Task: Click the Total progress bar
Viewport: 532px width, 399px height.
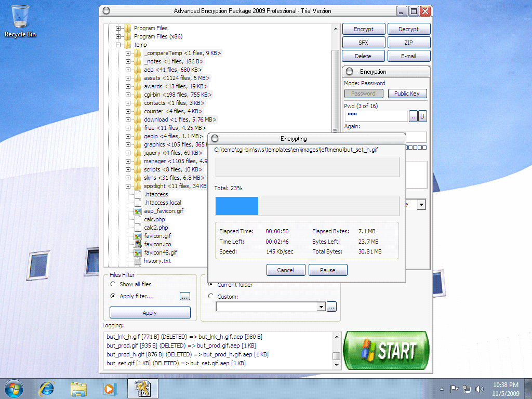Action: coord(308,206)
